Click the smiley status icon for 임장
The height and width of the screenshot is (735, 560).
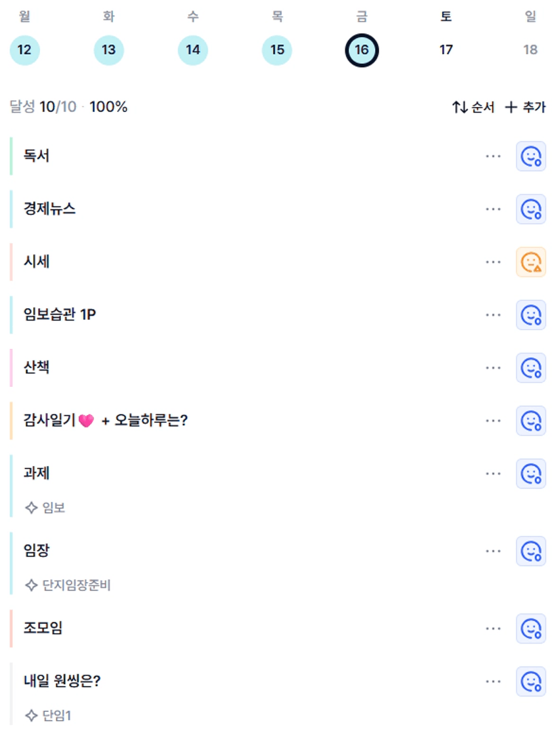click(531, 551)
